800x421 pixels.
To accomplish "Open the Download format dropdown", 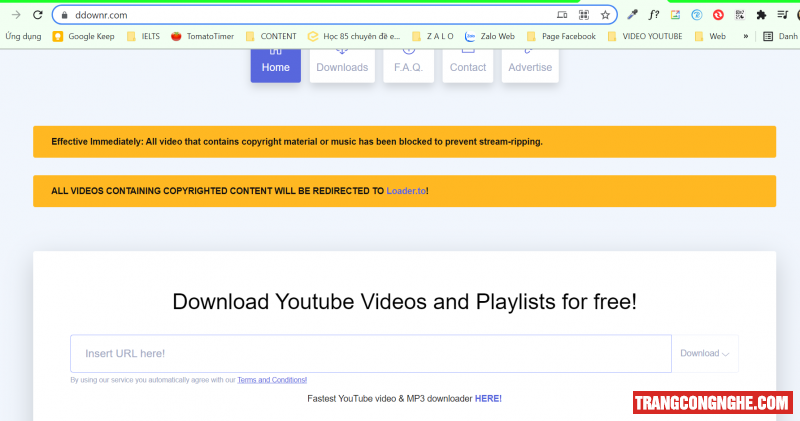I will [705, 354].
